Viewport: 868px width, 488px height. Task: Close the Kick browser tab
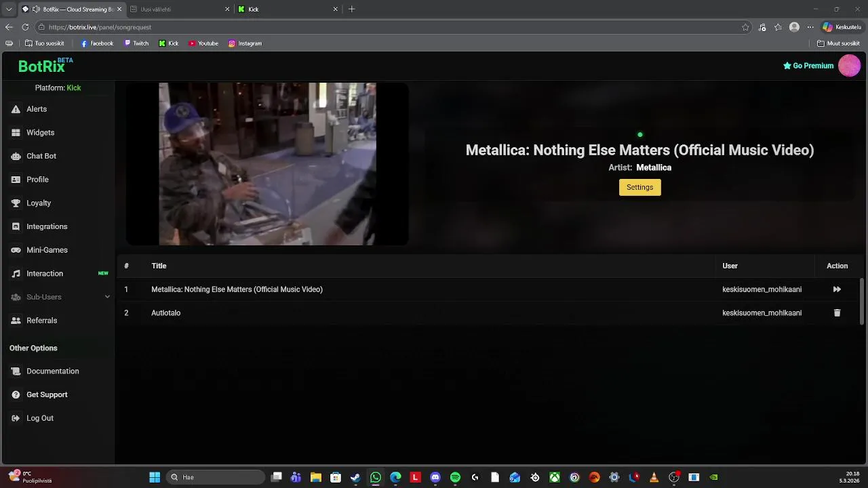click(335, 9)
